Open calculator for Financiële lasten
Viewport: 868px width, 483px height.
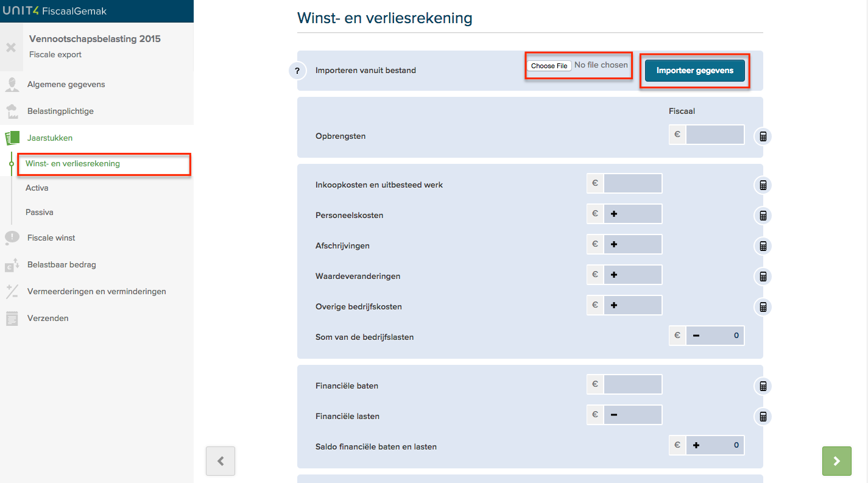pos(763,417)
